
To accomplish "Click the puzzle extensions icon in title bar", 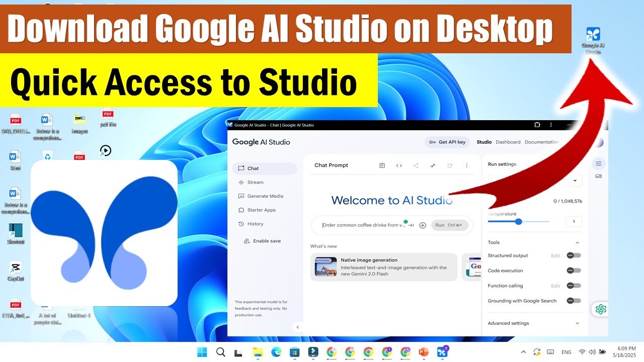I will (x=537, y=125).
